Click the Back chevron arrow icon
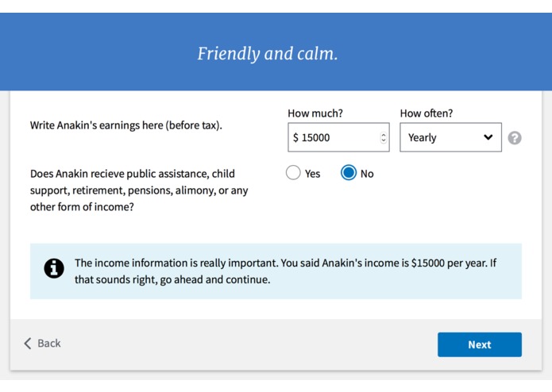 click(28, 344)
